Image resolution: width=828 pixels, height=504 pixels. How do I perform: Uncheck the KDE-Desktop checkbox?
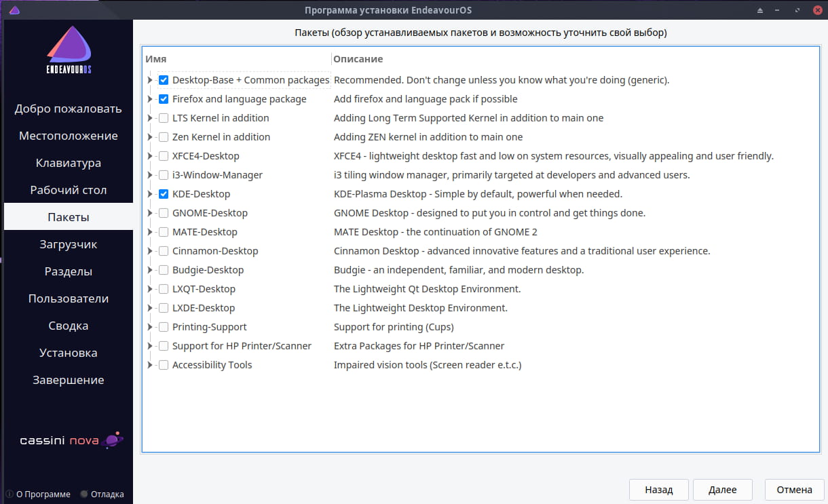(164, 194)
